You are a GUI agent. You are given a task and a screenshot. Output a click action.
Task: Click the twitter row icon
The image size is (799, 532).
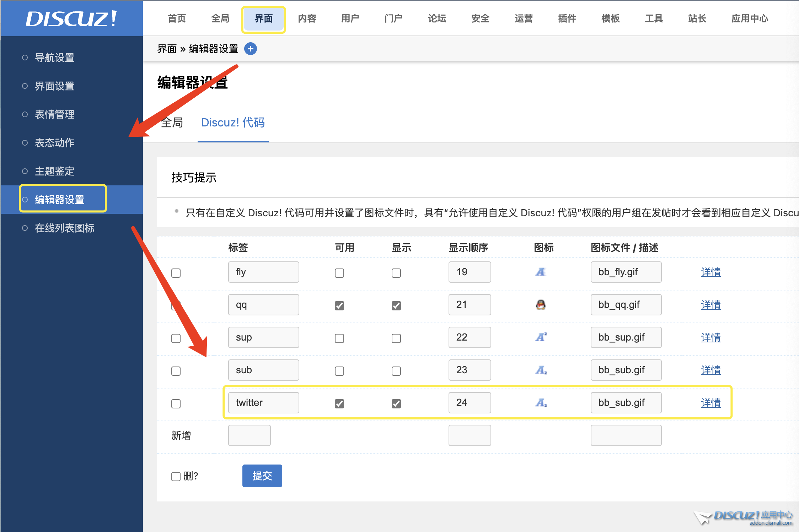click(541, 403)
